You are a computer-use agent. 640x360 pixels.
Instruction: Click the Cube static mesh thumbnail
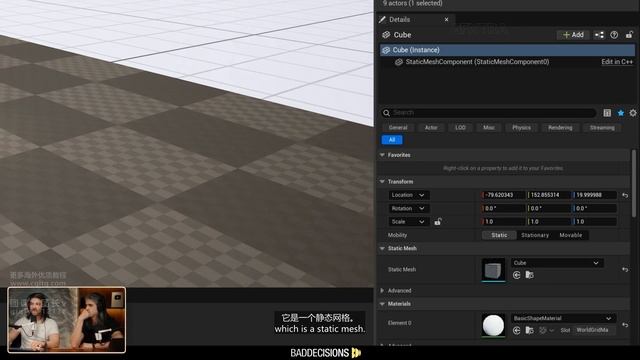coord(493,270)
